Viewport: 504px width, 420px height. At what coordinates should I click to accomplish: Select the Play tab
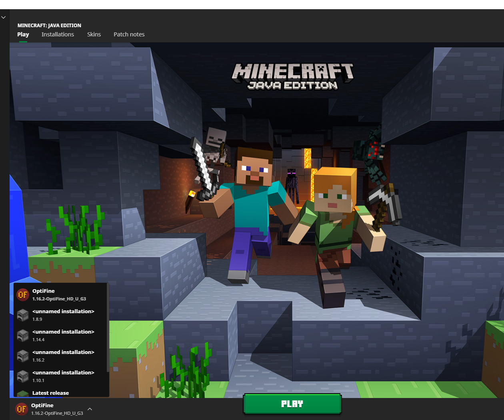point(23,34)
